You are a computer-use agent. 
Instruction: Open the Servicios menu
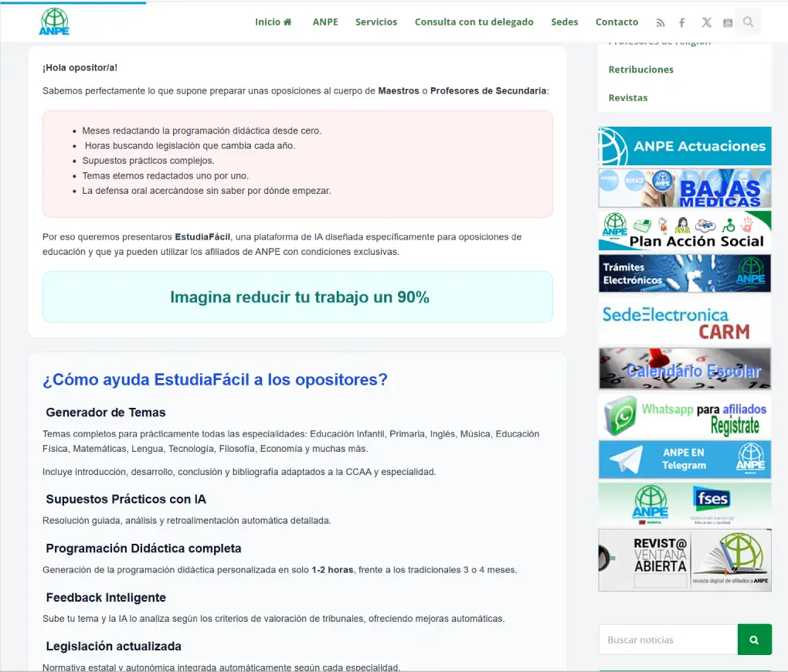[x=376, y=22]
